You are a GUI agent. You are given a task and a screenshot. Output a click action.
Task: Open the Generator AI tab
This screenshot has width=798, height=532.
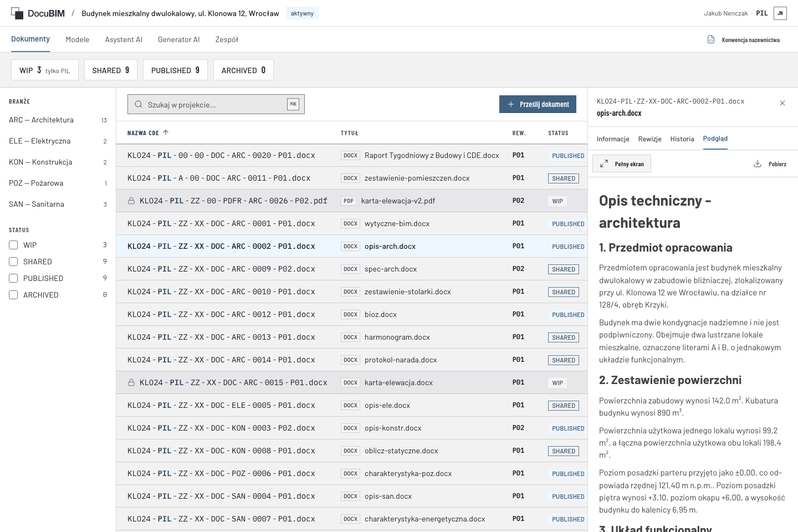[x=179, y=39]
